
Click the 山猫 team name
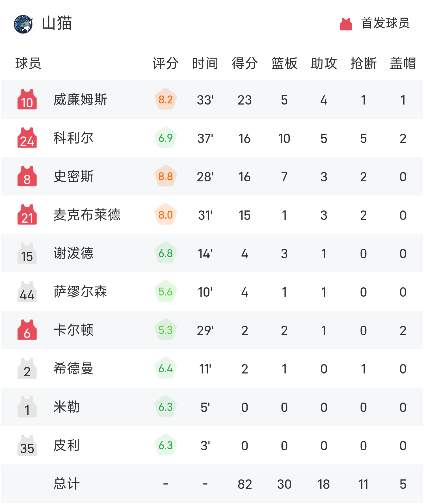click(x=57, y=23)
